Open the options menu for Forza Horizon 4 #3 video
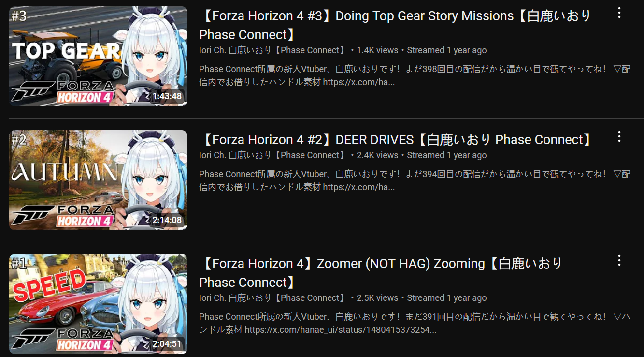The height and width of the screenshot is (357, 644). pos(619,14)
